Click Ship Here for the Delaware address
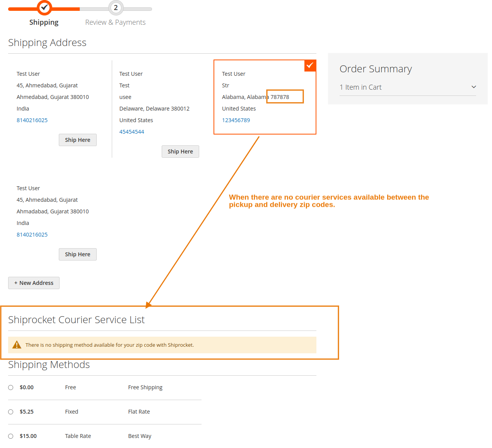Screen dimensions: 492x448 click(180, 151)
